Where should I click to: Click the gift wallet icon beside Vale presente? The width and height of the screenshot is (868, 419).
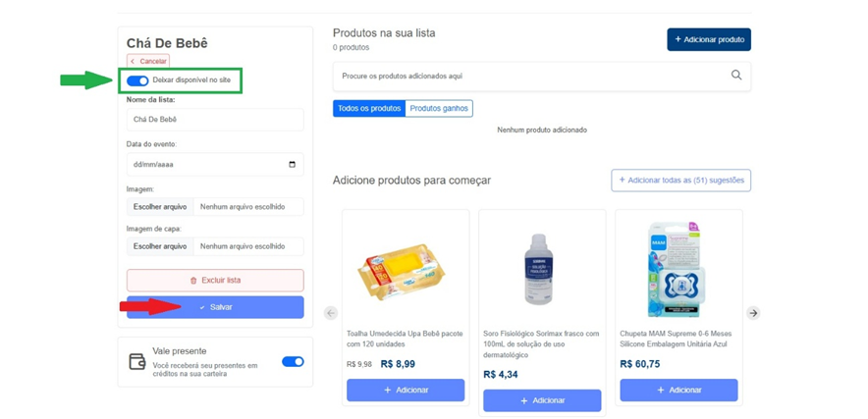tap(137, 362)
